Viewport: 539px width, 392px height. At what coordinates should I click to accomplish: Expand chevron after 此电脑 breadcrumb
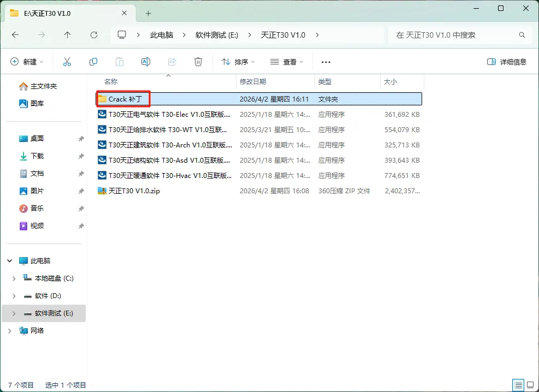pyautogui.click(x=184, y=35)
